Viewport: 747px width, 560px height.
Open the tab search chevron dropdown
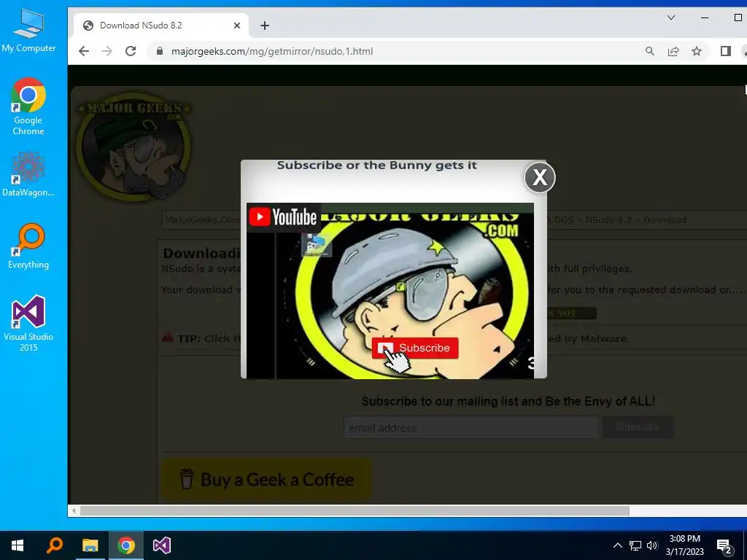click(x=671, y=18)
